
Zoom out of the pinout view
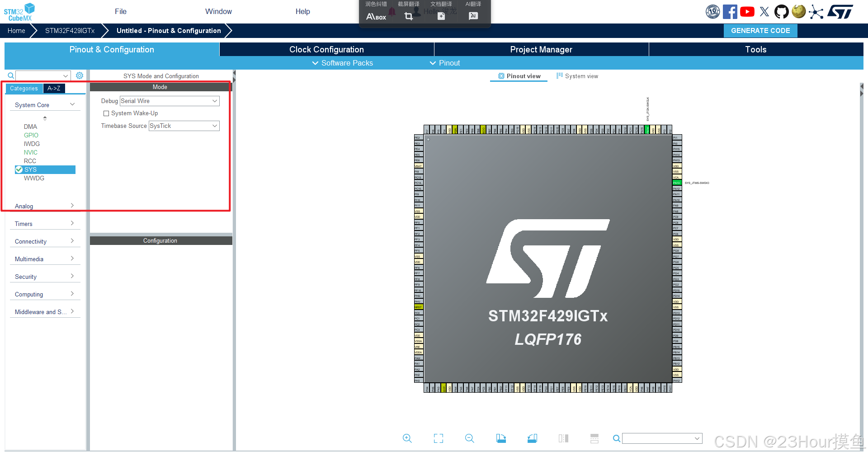point(469,438)
